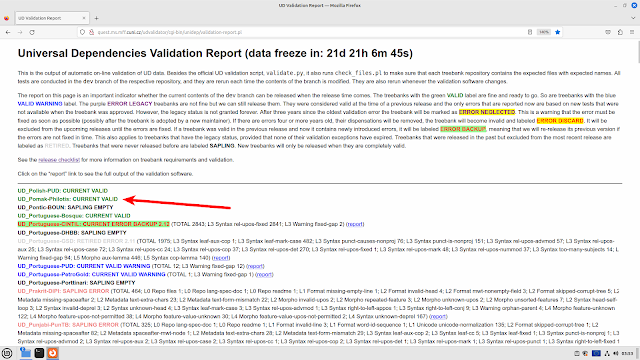Go back to the previous page
The height and width of the screenshot is (360, 640).
pos(8,32)
